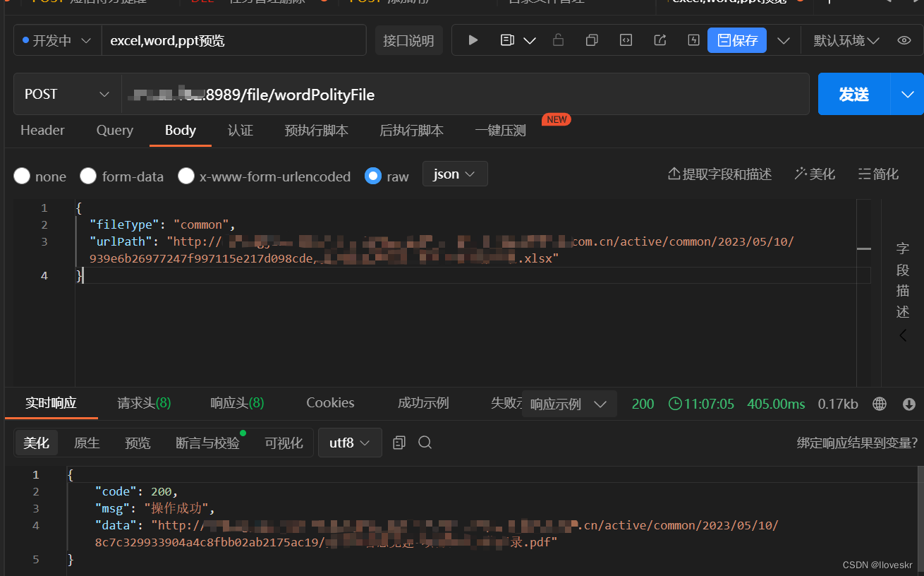Click the 200 status code
Screen dimensions: 924x576
click(x=643, y=404)
